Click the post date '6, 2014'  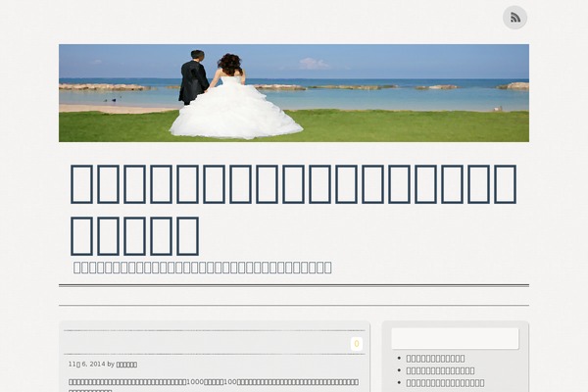click(x=86, y=364)
